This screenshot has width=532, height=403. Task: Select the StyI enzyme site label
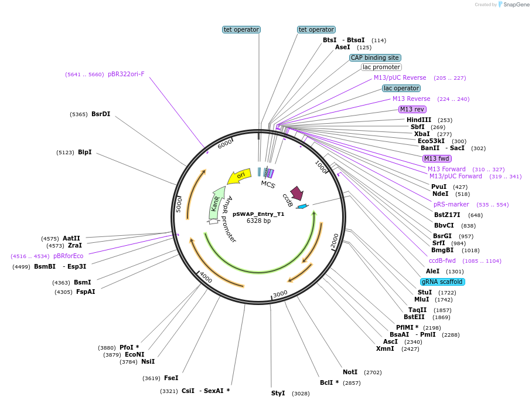278,393
